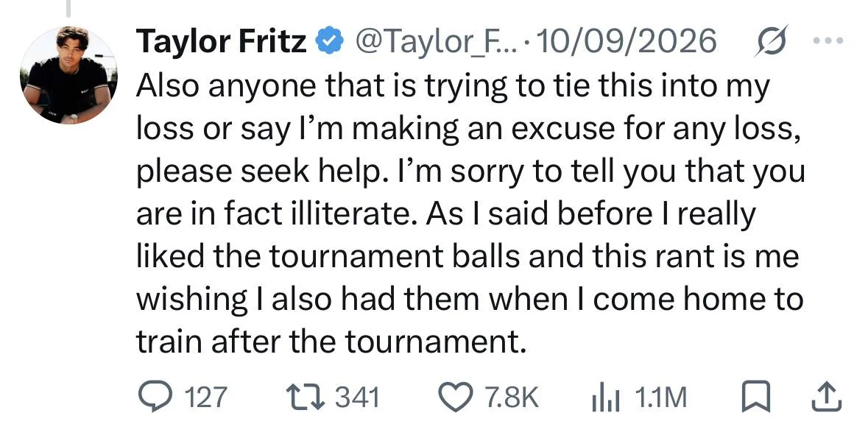Click the 10/09/2026 post date
Viewport: 868px width, 438px height.
(627, 41)
